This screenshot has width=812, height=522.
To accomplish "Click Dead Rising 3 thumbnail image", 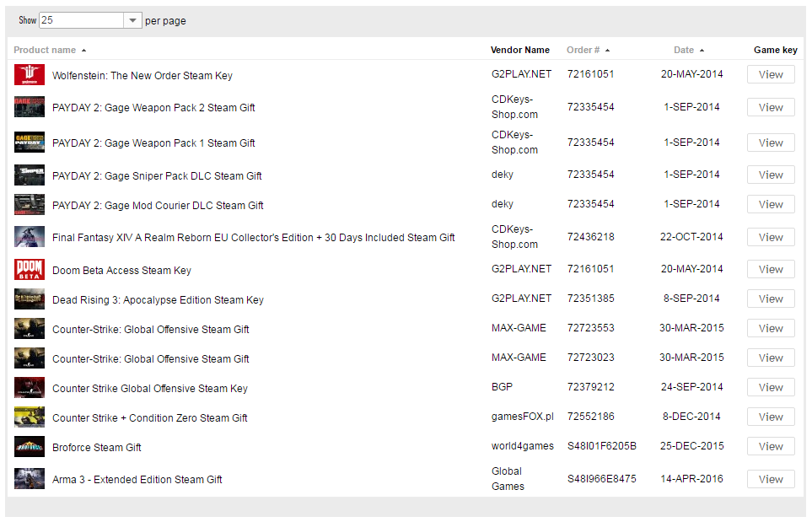I will pyautogui.click(x=29, y=299).
